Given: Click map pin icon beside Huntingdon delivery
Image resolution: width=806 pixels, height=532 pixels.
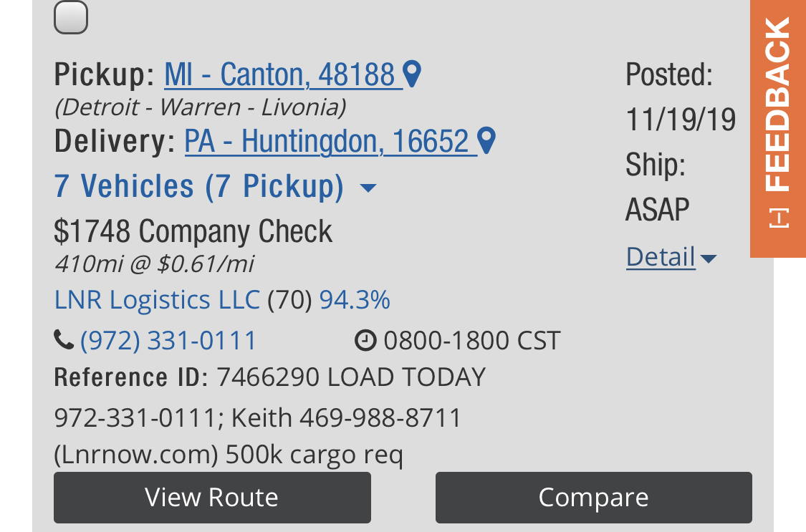Looking at the screenshot, I should click(486, 141).
